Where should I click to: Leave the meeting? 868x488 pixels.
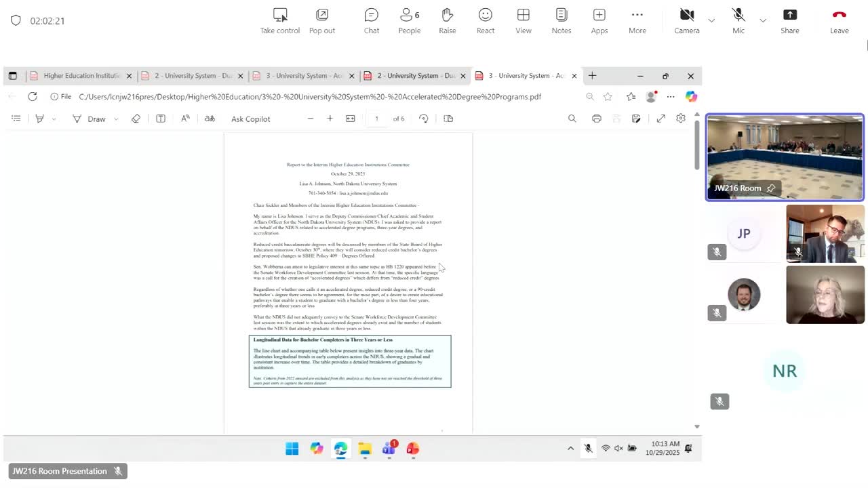(x=840, y=21)
